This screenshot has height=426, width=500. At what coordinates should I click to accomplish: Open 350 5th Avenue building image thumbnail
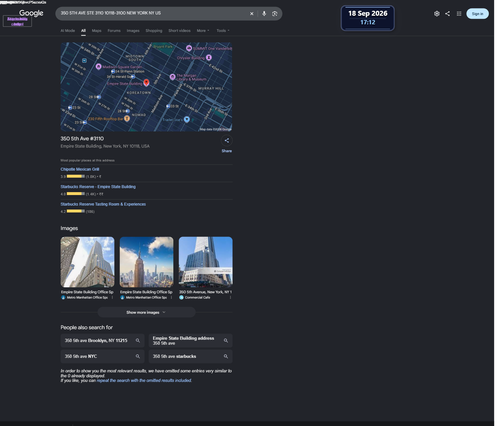(205, 262)
